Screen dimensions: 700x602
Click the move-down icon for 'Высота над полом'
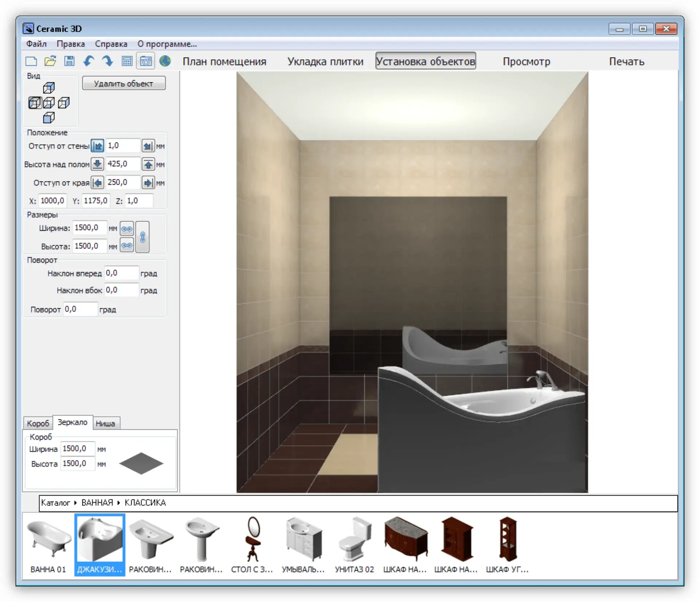coord(97,164)
